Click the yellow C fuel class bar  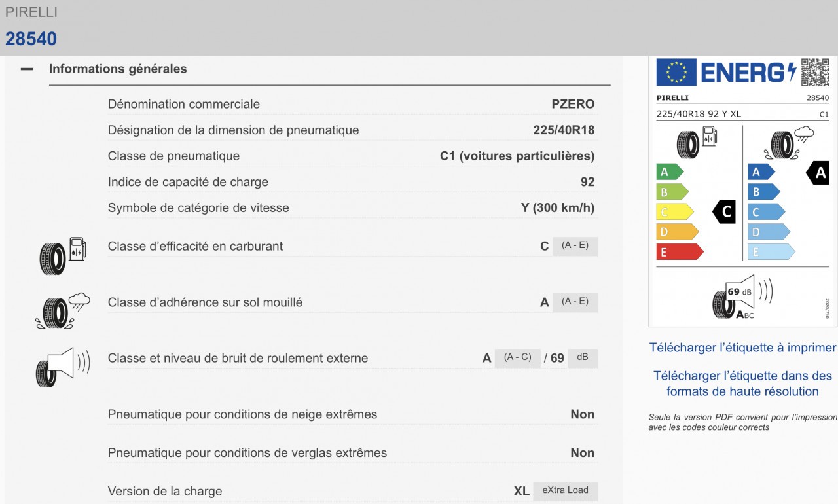[x=675, y=212]
